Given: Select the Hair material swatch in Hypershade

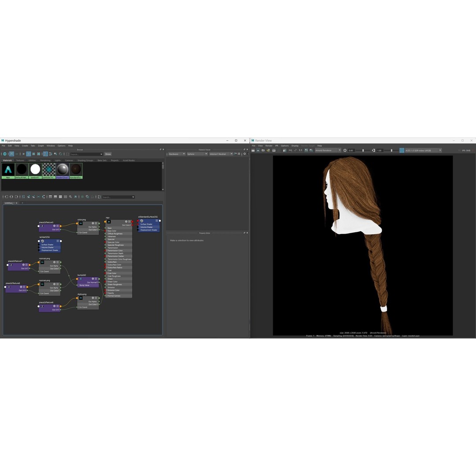Looking at the screenshot, I should coord(7,170).
